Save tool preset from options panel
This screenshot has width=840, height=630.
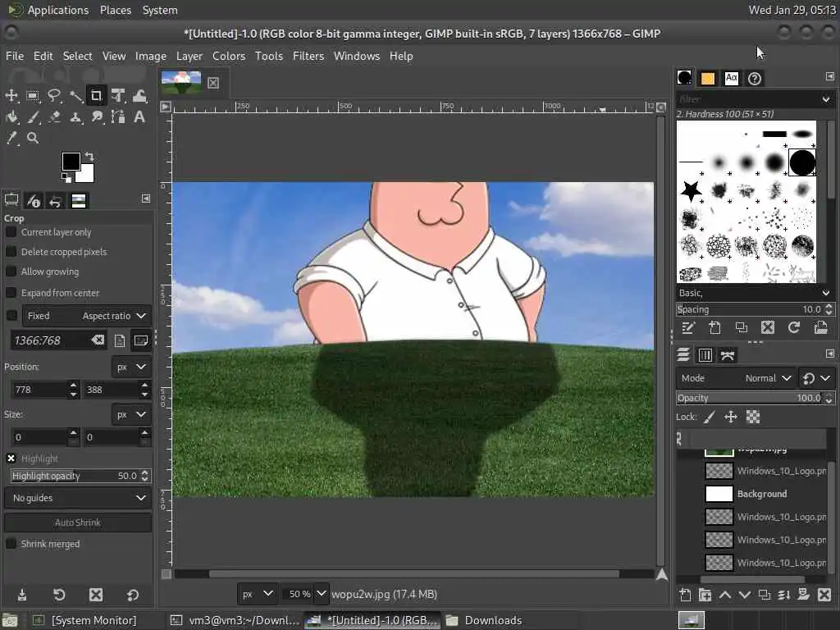coord(22,596)
